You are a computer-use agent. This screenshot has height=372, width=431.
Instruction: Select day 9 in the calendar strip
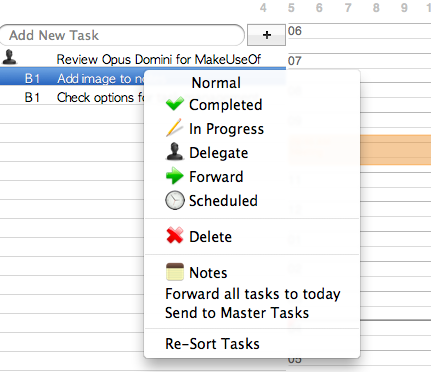[404, 8]
